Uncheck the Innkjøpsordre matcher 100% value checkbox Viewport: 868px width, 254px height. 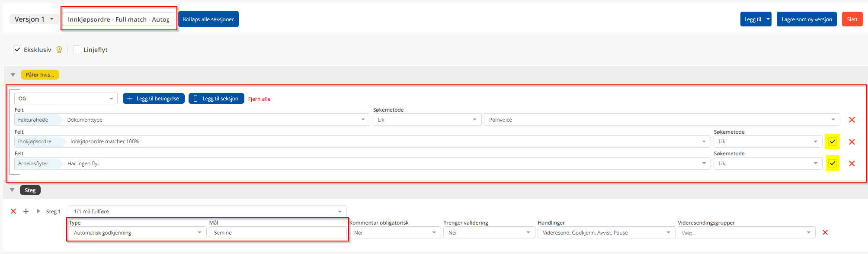tap(832, 141)
